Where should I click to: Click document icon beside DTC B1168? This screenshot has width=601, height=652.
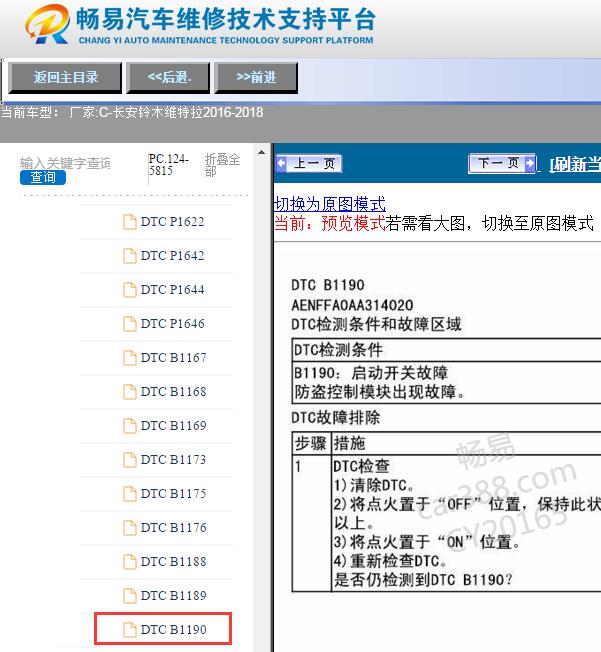pyautogui.click(x=130, y=392)
